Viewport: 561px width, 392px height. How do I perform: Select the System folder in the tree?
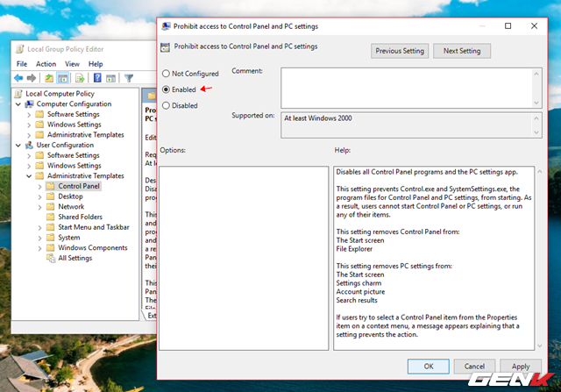point(68,238)
